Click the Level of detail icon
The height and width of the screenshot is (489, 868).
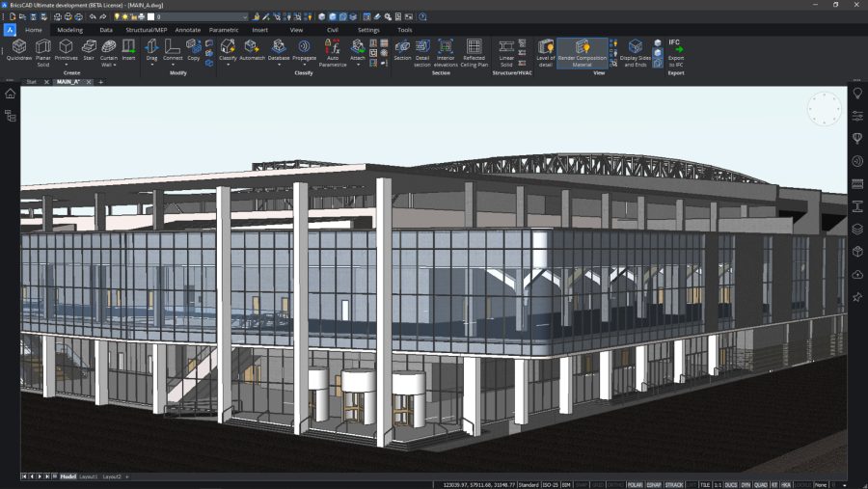click(x=546, y=50)
